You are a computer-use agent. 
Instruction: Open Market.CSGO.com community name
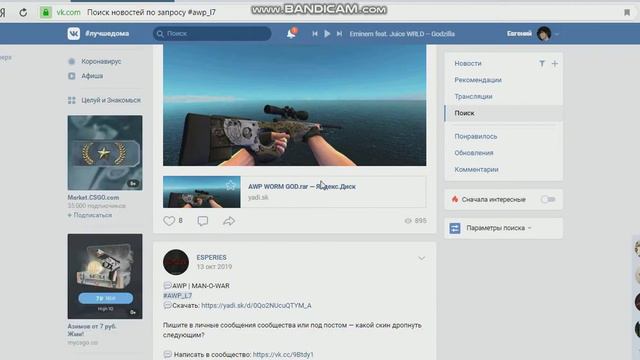tap(93, 198)
